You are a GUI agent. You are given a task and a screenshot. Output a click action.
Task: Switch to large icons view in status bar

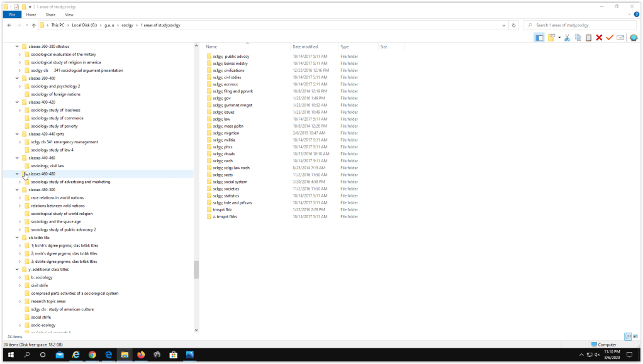[635, 337]
